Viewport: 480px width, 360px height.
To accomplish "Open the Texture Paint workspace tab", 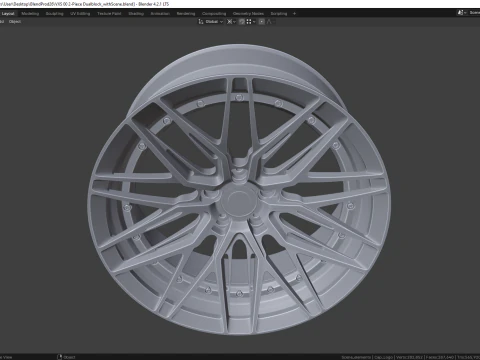I will [x=109, y=14].
